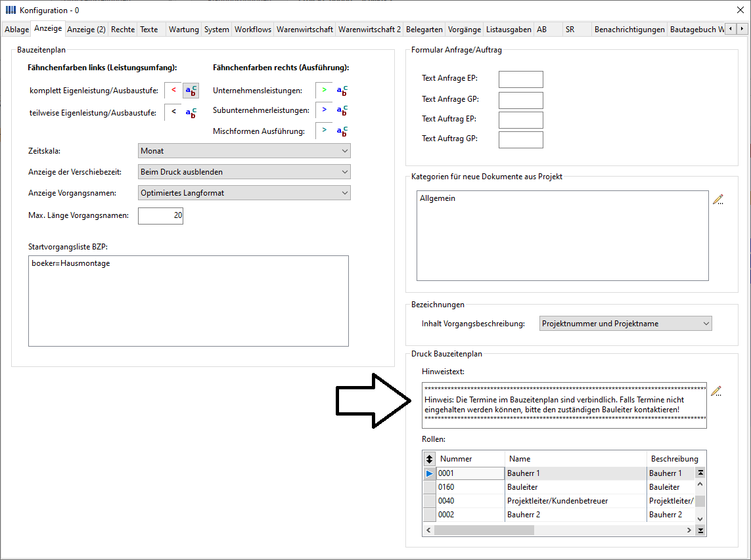This screenshot has height=560, width=751.
Task: Jump to last row of Rollen grid
Action: point(700,530)
